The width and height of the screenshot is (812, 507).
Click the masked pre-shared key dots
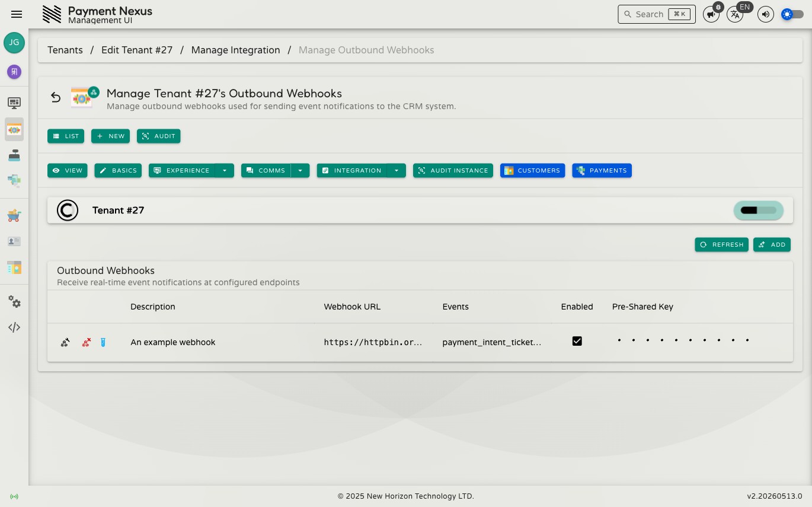click(683, 340)
